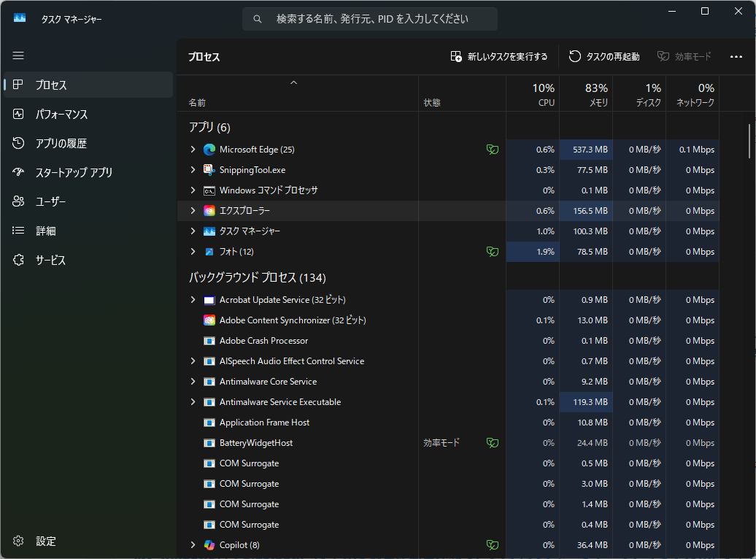Expand the タスク マネージャー process group

[x=193, y=231]
